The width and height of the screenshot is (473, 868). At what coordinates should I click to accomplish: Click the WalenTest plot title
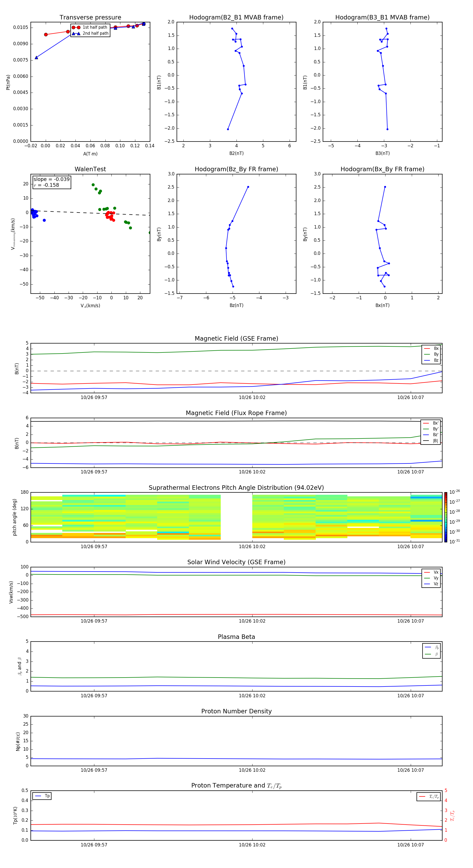(90, 169)
